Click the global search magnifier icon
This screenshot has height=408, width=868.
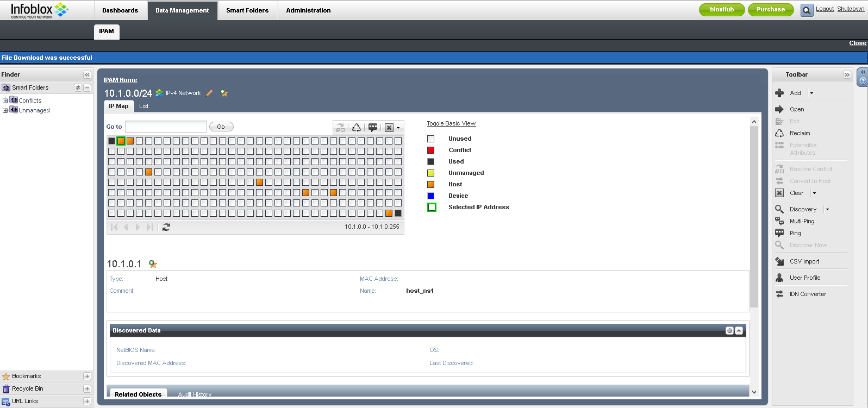[807, 10]
